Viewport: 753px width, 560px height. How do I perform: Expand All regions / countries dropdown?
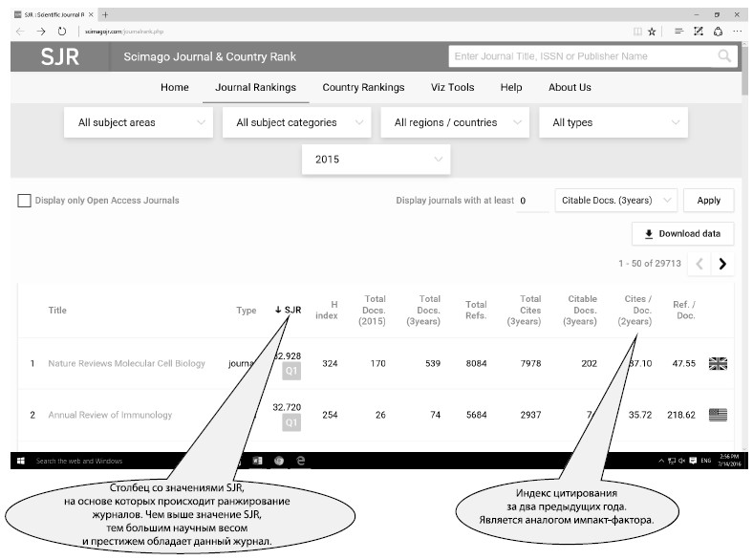[455, 122]
